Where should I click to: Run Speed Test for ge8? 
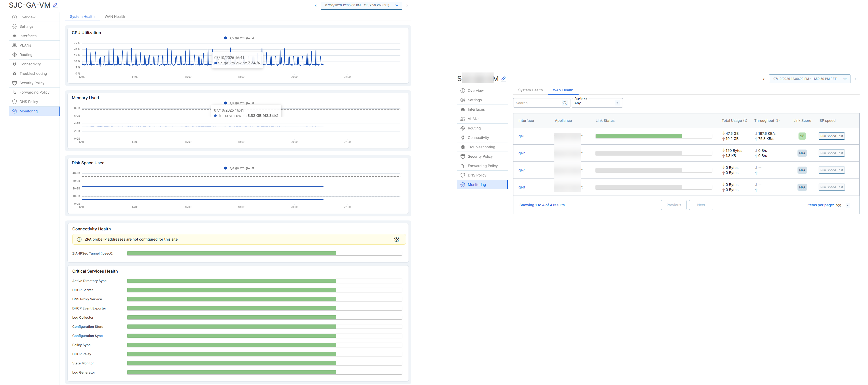click(x=831, y=187)
